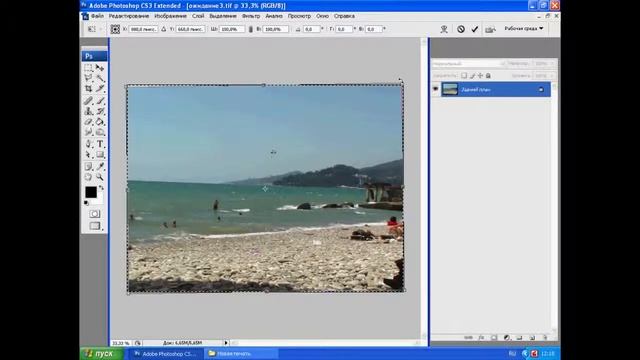Open the Новая печать folder taskbar button
This screenshot has height=360, width=640.
pos(242,353)
